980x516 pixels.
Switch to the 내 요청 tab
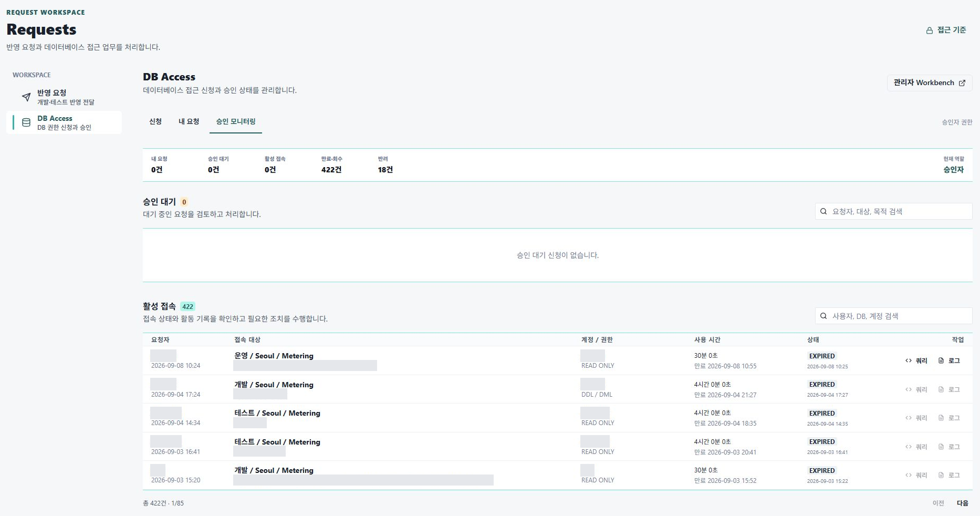click(x=189, y=121)
